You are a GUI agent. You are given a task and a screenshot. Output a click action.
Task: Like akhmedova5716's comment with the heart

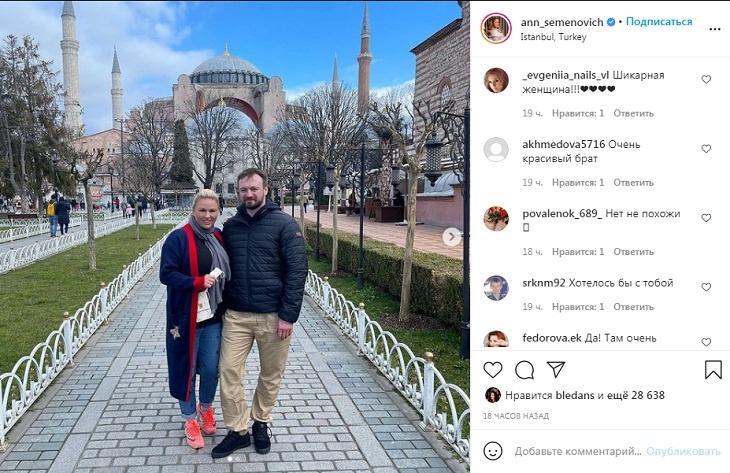(706, 149)
